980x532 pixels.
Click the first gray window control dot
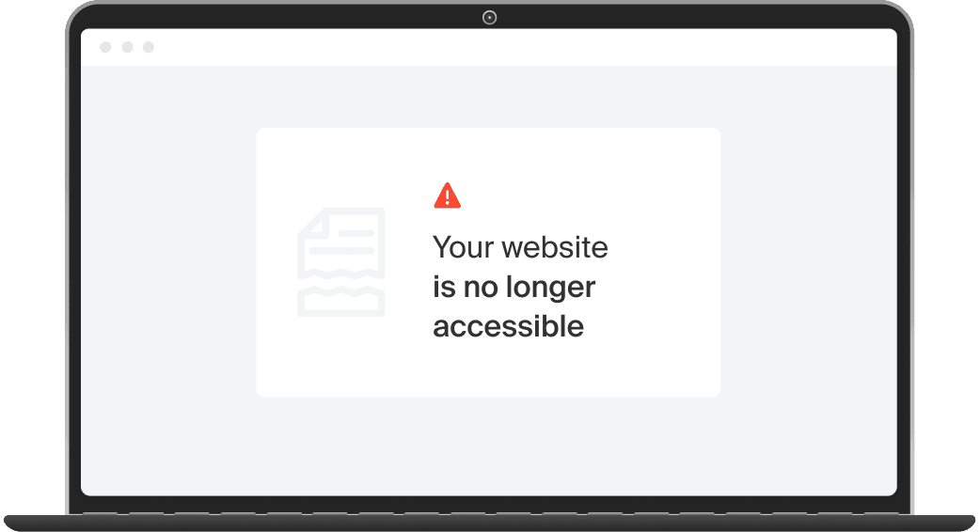click(105, 47)
